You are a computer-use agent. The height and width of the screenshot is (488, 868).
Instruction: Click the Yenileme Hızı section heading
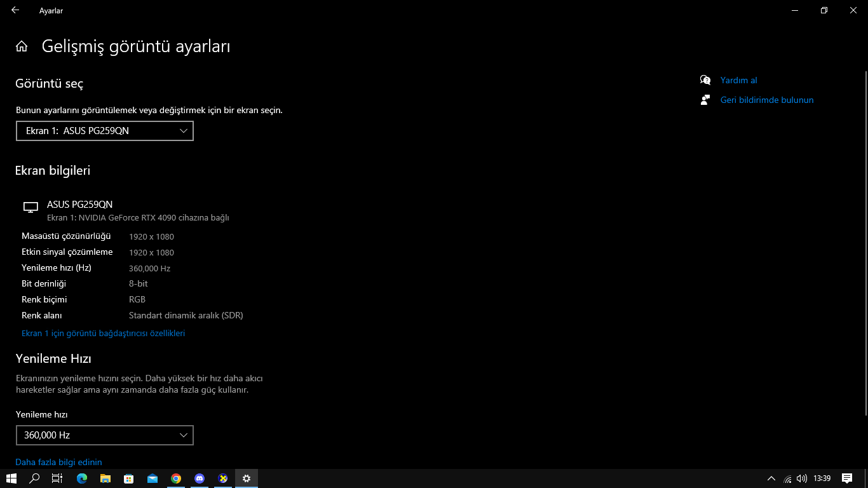point(53,358)
